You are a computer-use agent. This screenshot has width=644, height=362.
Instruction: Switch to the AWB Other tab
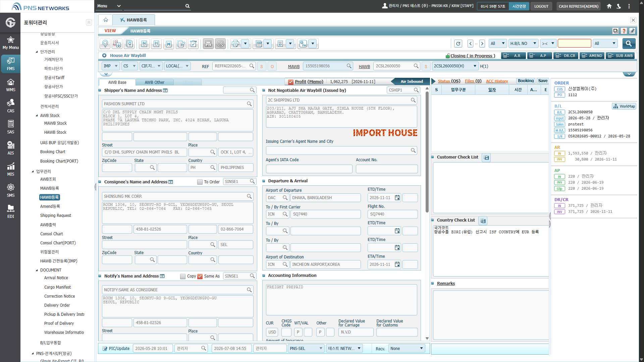(x=155, y=82)
